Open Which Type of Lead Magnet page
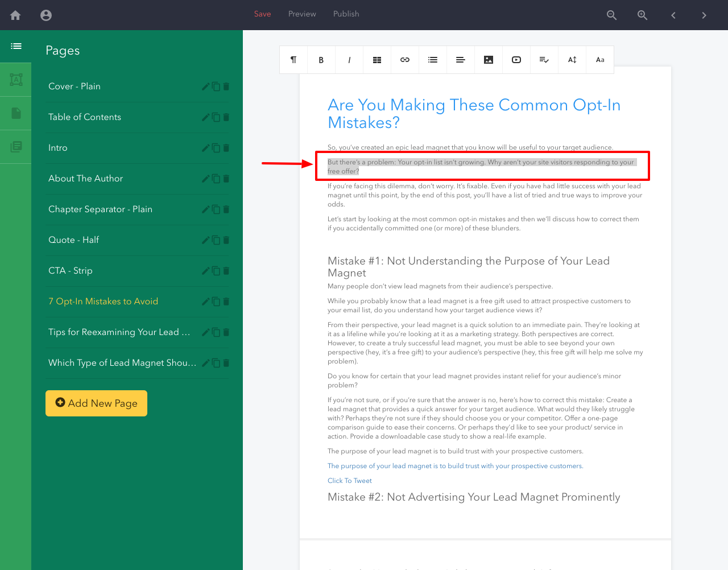728x570 pixels. point(122,363)
